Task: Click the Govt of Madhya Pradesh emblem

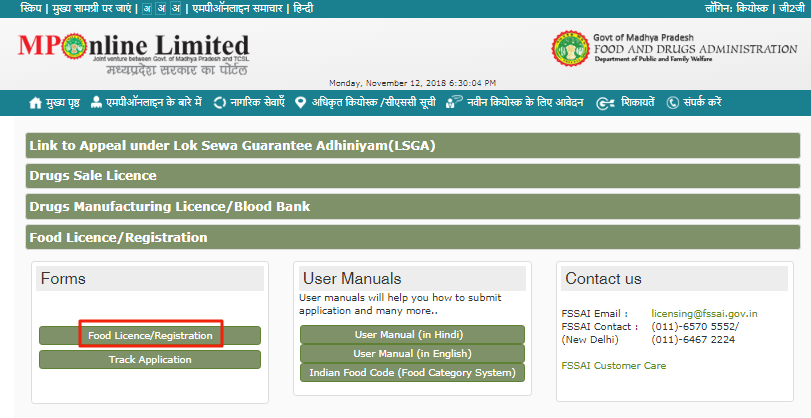Action: pos(570,48)
